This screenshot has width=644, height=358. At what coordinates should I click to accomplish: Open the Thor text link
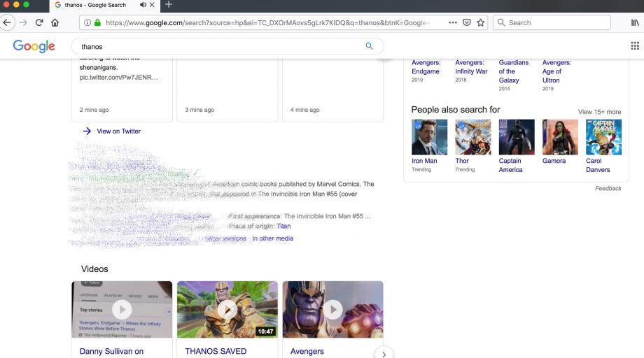[461, 161]
